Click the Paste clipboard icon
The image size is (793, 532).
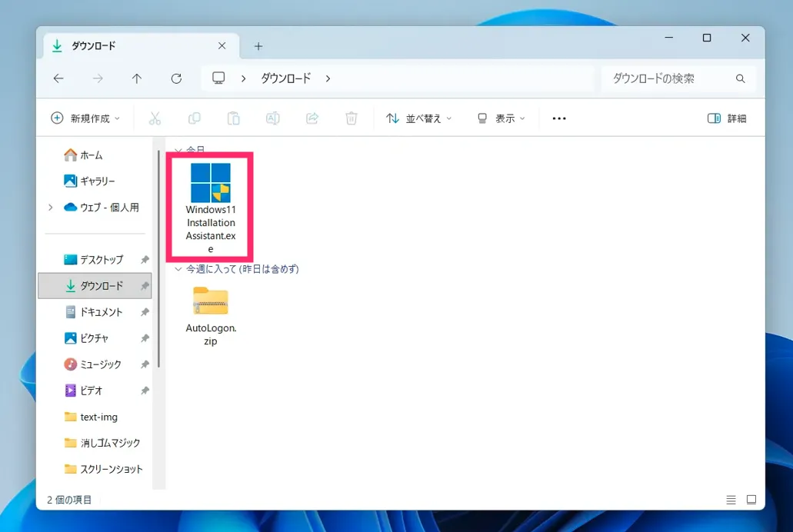pyautogui.click(x=233, y=118)
